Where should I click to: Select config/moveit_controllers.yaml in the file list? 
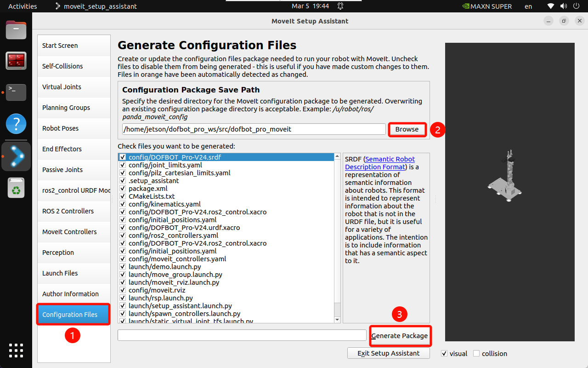(x=177, y=259)
